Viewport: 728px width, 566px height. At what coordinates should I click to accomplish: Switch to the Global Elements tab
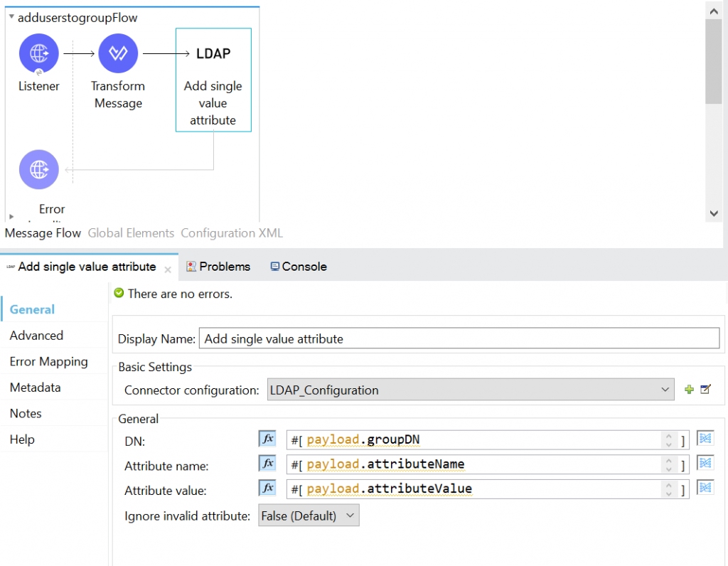pos(131,233)
